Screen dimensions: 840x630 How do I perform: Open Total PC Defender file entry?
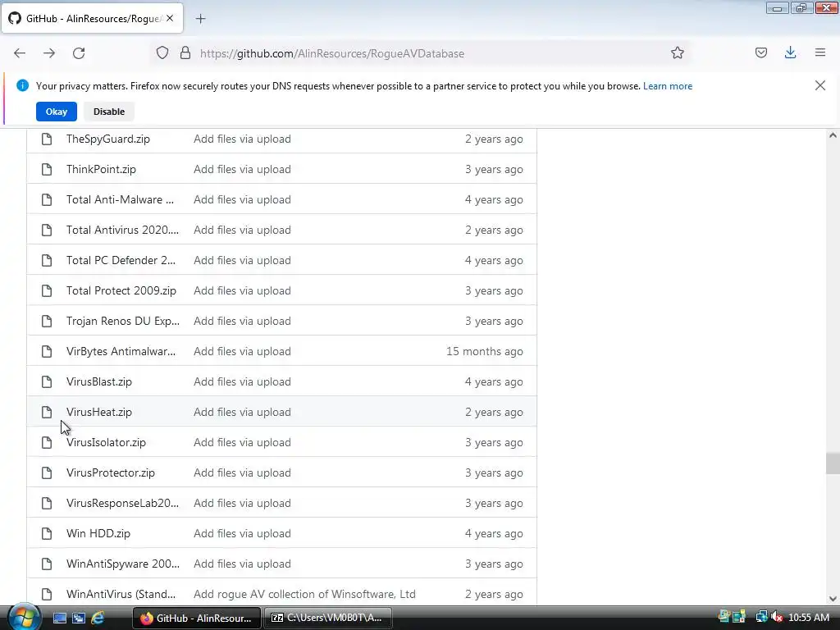coord(121,260)
